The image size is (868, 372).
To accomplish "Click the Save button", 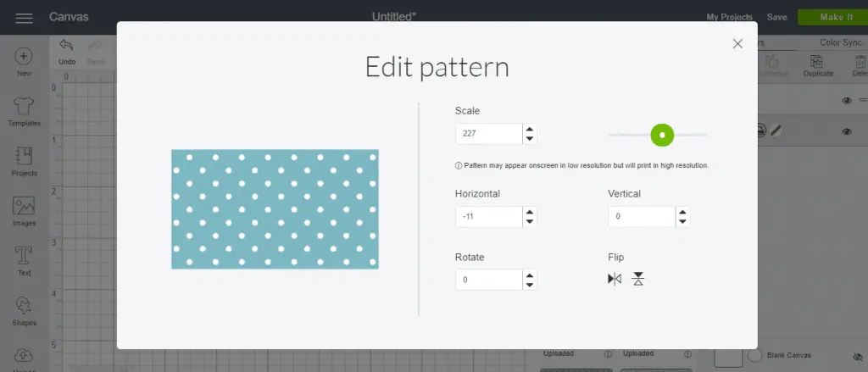I will [x=776, y=17].
